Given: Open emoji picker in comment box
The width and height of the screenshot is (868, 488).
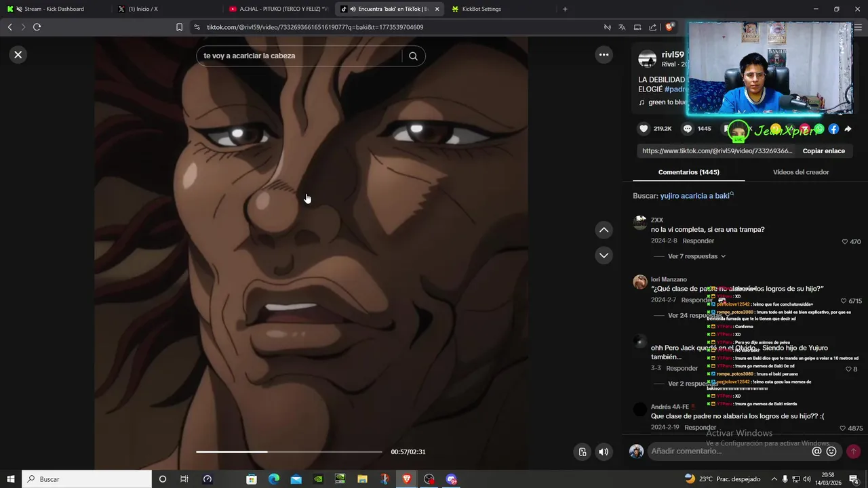Looking at the screenshot, I should pos(831,451).
